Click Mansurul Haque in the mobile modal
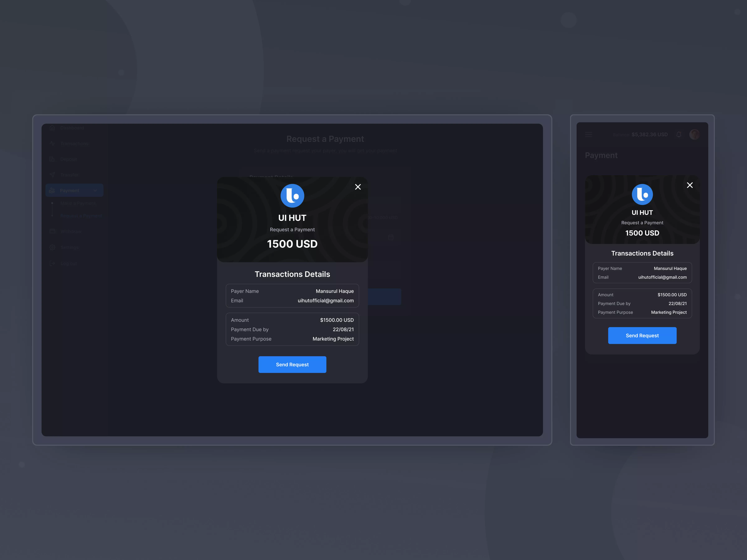 tap(670, 268)
